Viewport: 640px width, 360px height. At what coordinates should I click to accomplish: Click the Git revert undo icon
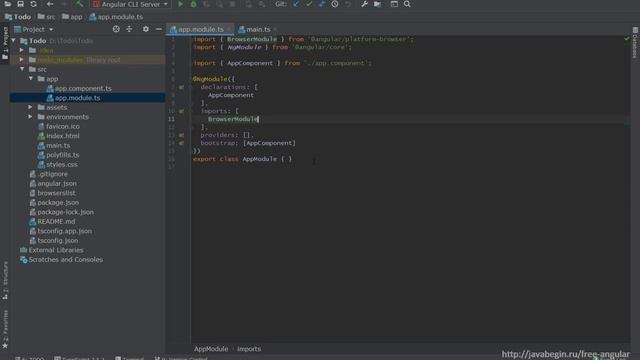(x=348, y=4)
